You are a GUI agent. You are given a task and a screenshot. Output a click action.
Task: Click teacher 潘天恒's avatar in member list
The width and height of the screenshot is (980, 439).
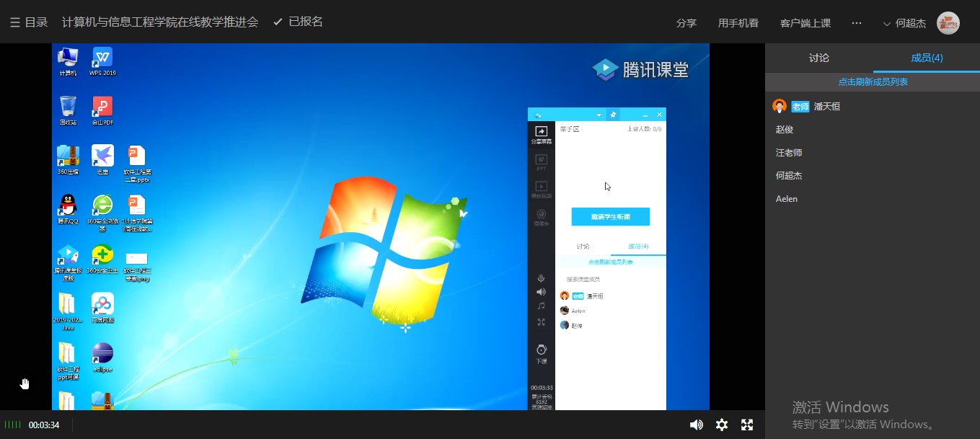(x=780, y=107)
